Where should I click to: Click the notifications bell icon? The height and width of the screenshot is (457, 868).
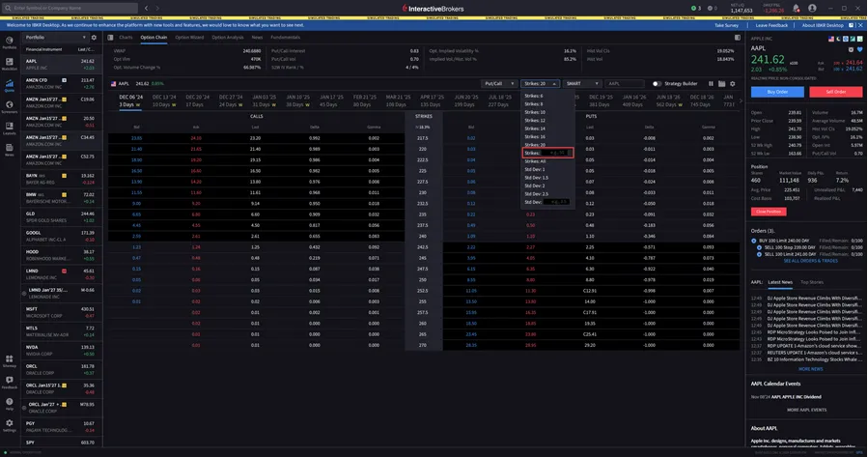796,9
